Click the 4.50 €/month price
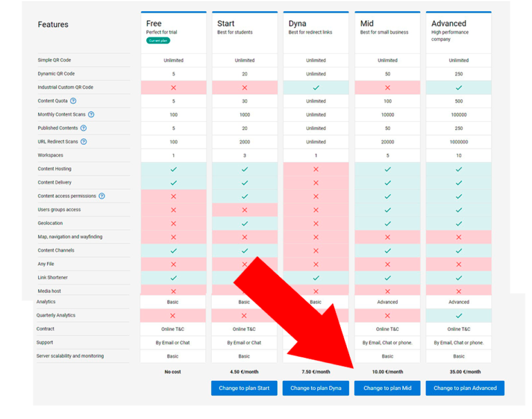Screen dimensions: 532x419 pos(245,372)
